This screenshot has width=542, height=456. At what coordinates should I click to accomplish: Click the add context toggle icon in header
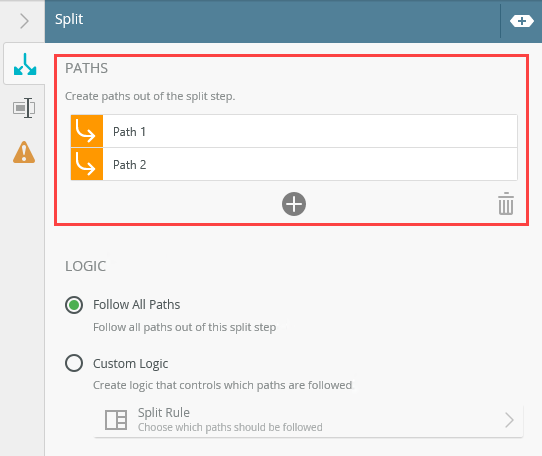pyautogui.click(x=522, y=21)
